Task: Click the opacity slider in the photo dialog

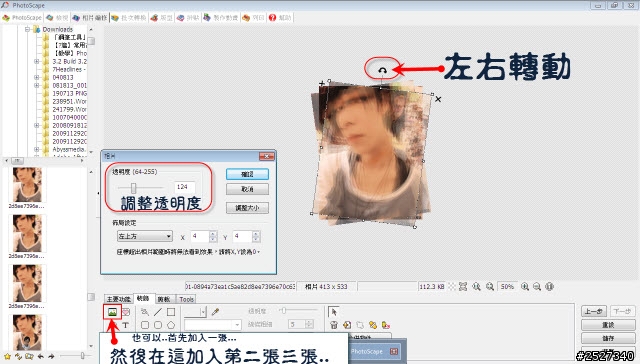Action: [x=133, y=188]
